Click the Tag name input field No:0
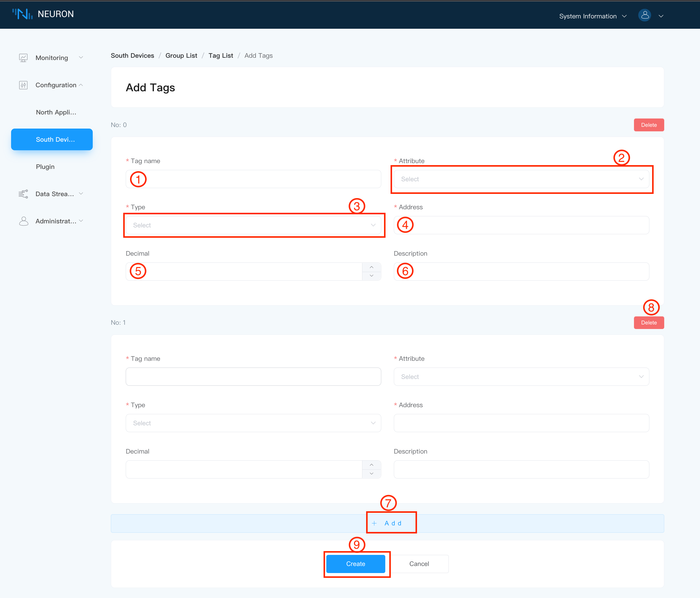Image resolution: width=700 pixels, height=598 pixels. (254, 178)
